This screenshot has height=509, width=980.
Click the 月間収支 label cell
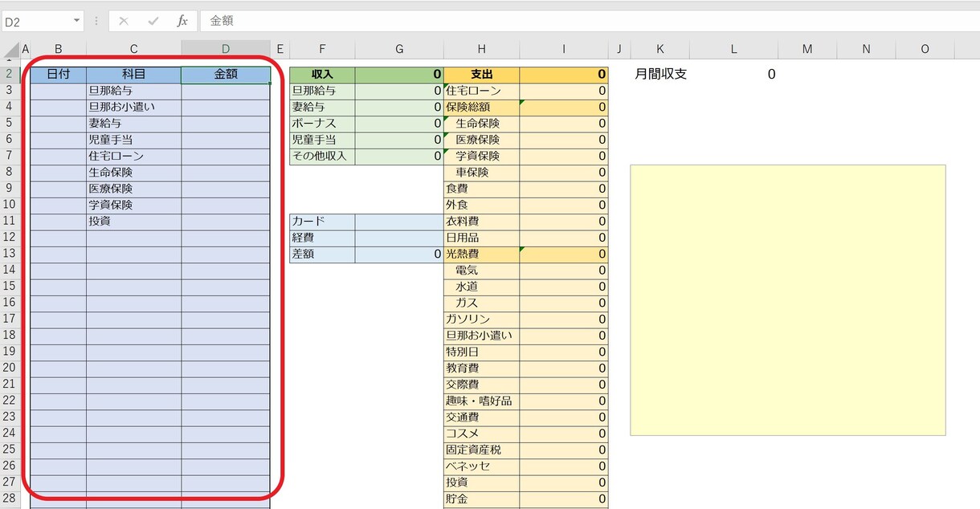tap(660, 75)
